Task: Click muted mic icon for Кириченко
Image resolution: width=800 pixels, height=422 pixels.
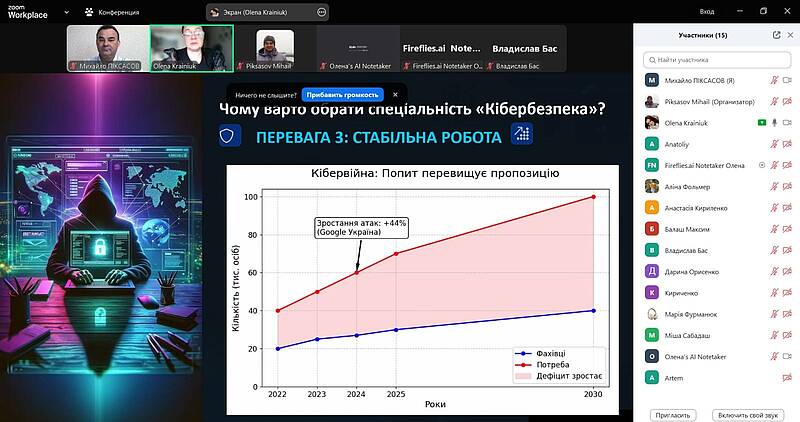Action: click(x=774, y=292)
